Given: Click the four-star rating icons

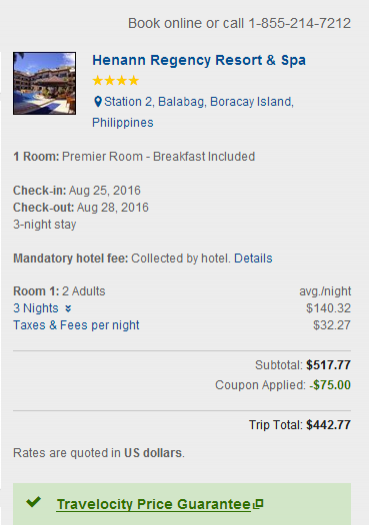Looking at the screenshot, I should click(116, 81).
